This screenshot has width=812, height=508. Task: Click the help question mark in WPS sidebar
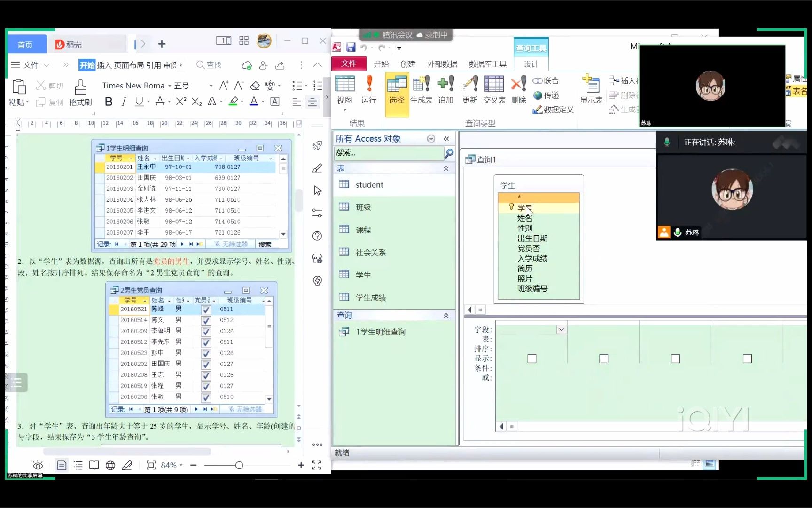[317, 236]
